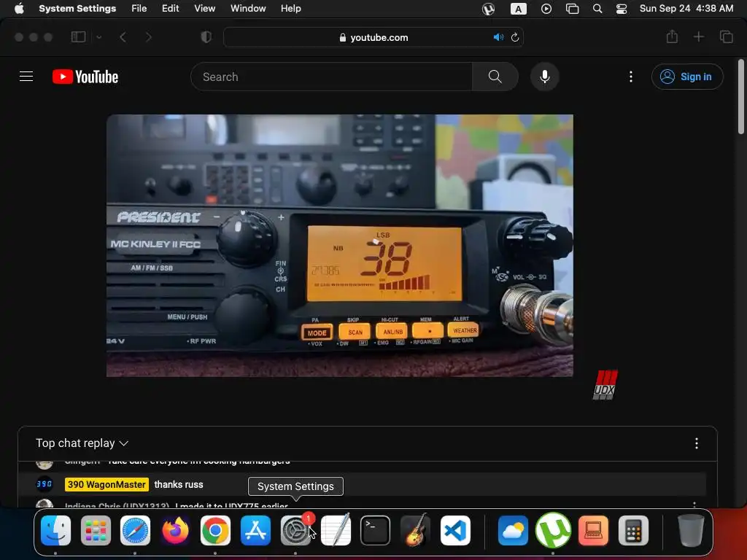Click the President radio video player
Image resolution: width=747 pixels, height=560 pixels.
point(340,246)
